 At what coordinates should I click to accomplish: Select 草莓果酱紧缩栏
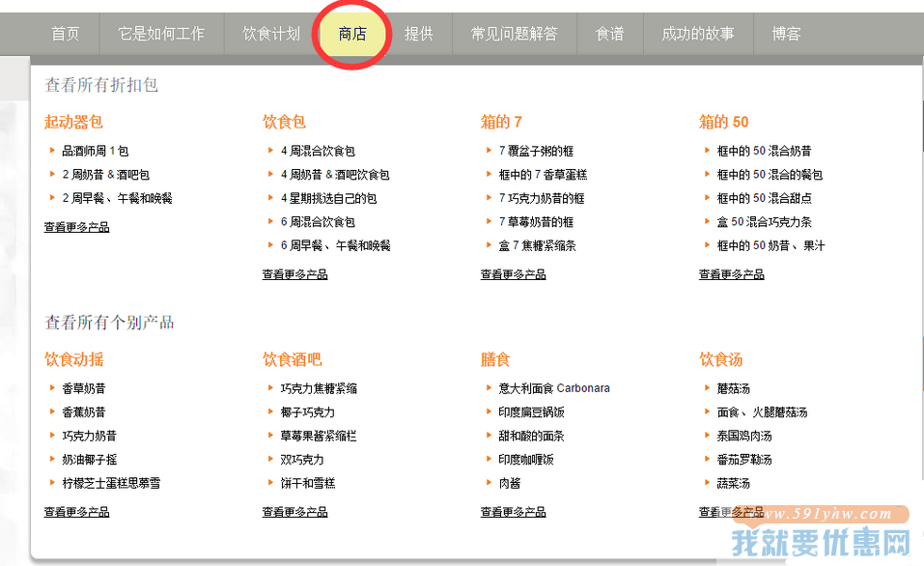click(319, 436)
